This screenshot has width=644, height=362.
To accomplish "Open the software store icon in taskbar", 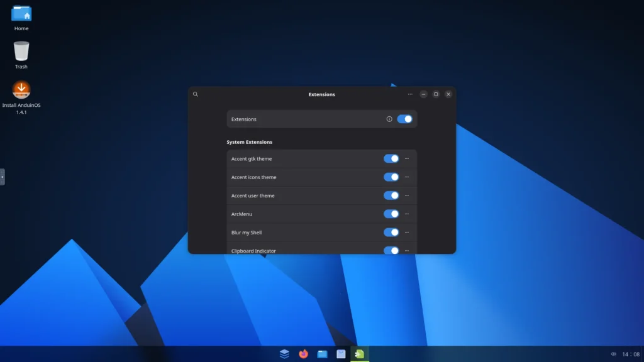I will click(341, 354).
